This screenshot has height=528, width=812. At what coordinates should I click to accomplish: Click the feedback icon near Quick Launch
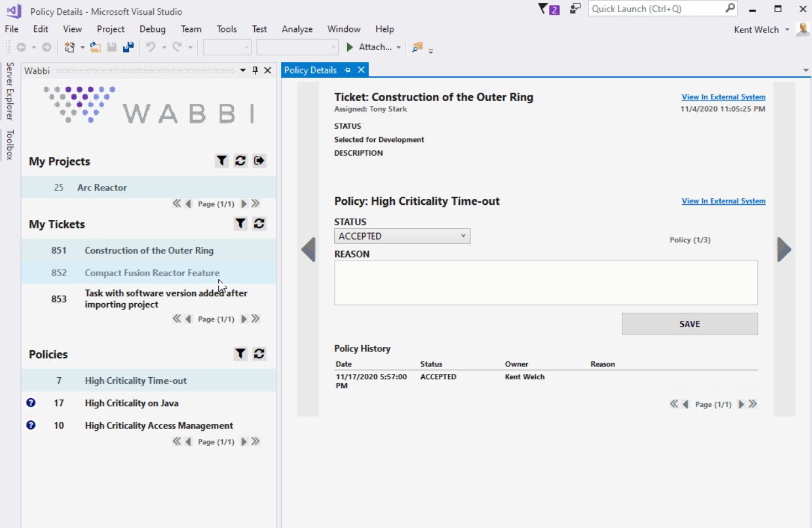[x=575, y=9]
